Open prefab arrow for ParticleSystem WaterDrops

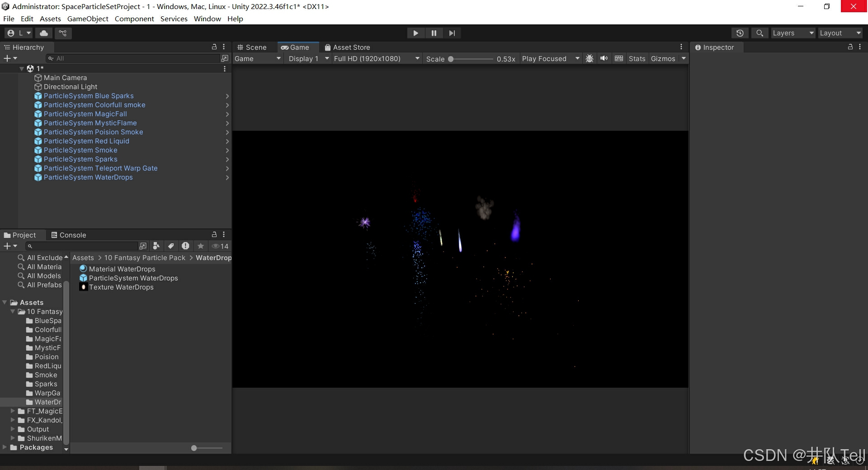[227, 177]
